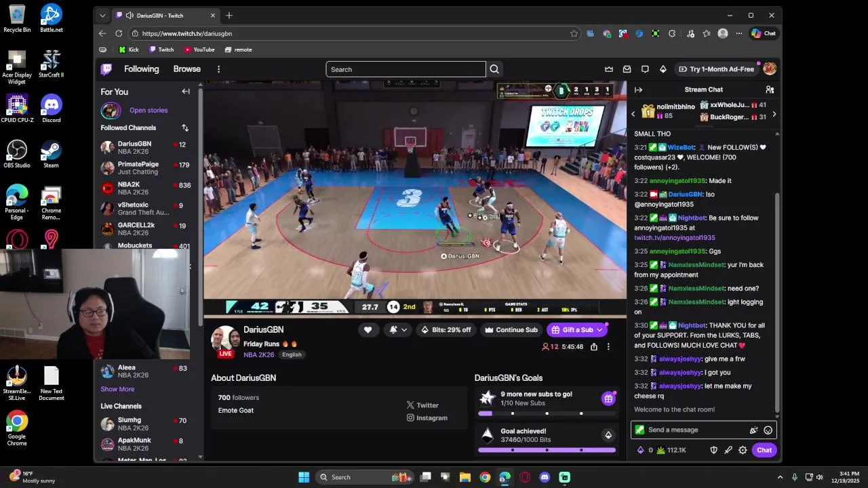Image resolution: width=868 pixels, height=488 pixels.
Task: Bookmark this page with the star icon
Action: pyautogui.click(x=574, y=33)
